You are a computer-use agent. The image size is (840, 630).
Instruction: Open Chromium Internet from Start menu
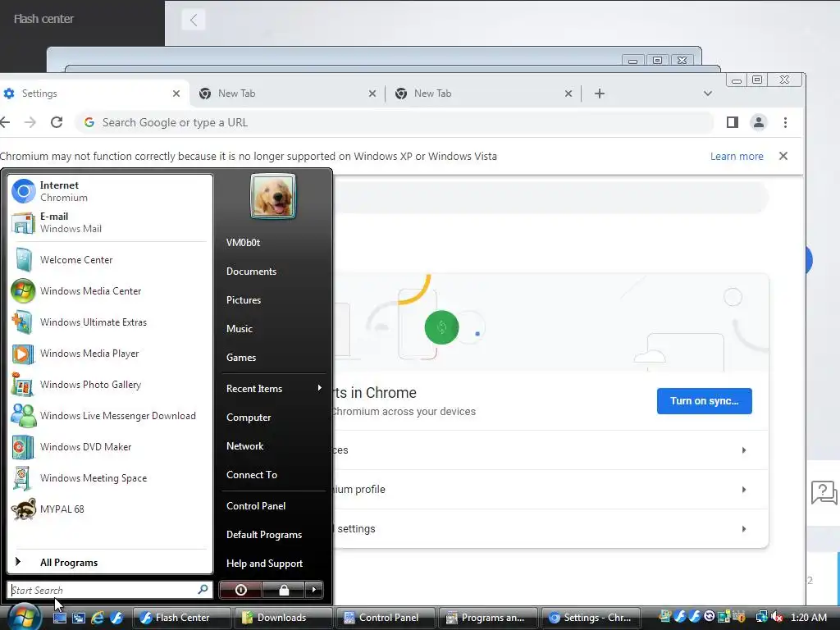(110, 191)
